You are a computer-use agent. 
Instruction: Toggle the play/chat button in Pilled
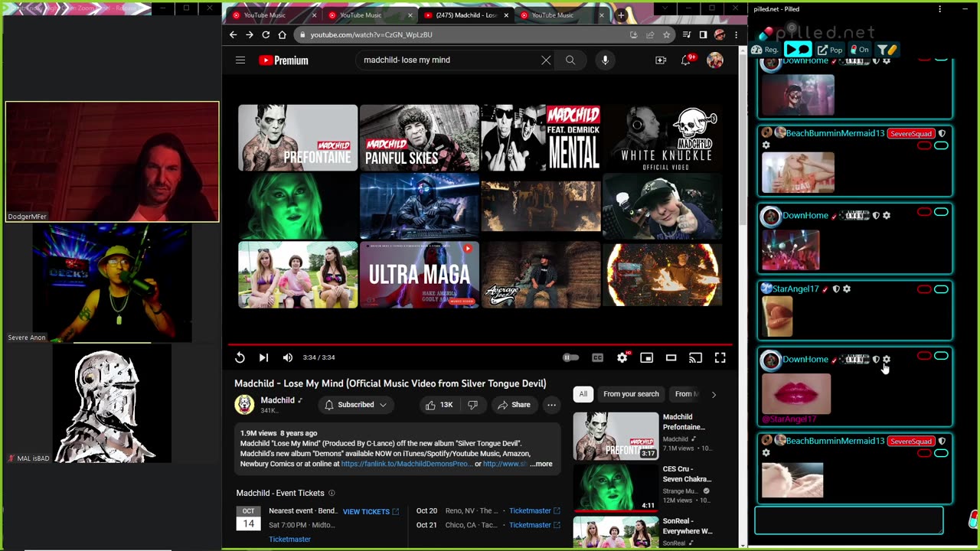tap(797, 50)
